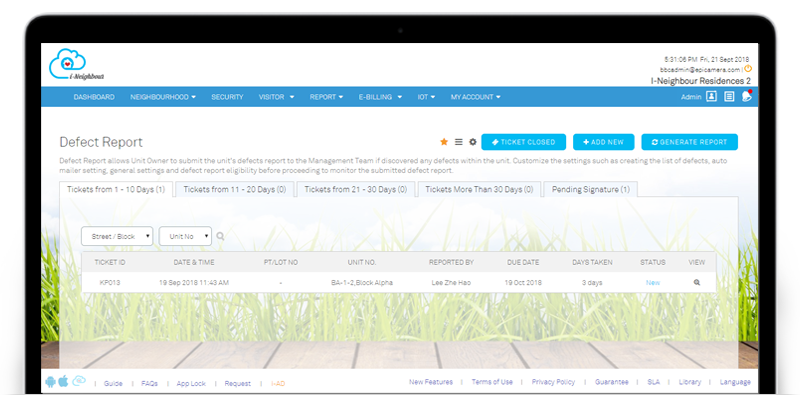Expand the Unit No dropdown

click(x=185, y=236)
